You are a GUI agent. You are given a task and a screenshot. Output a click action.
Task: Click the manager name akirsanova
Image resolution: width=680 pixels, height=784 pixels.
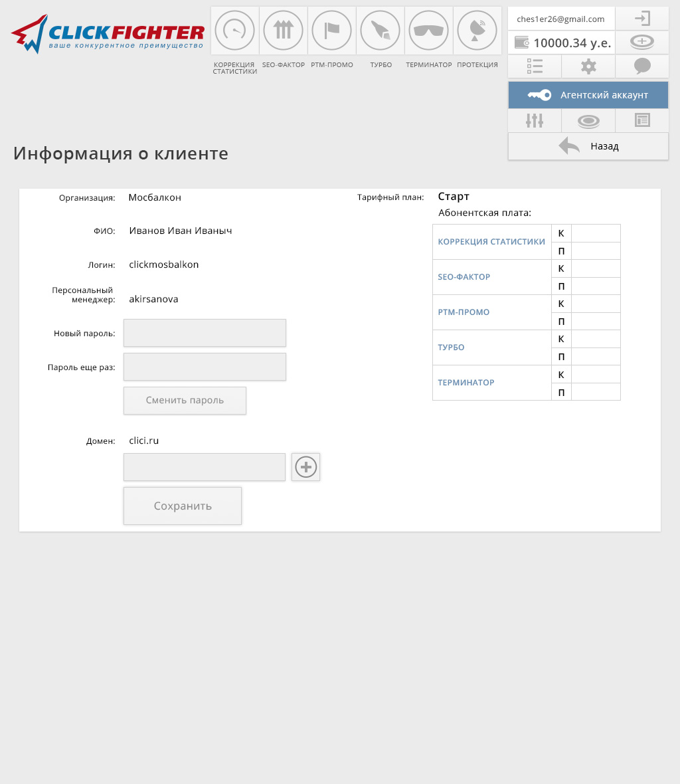pyautogui.click(x=153, y=299)
